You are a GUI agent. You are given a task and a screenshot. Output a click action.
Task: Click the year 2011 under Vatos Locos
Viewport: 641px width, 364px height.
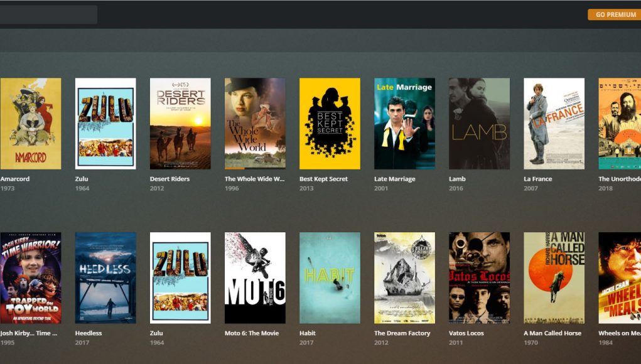[x=456, y=343]
